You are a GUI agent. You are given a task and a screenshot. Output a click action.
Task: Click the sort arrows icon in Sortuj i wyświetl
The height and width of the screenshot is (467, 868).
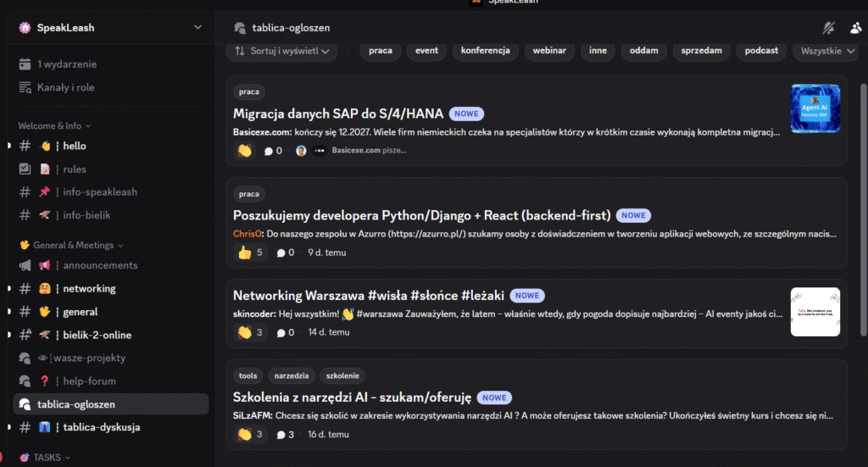click(240, 51)
